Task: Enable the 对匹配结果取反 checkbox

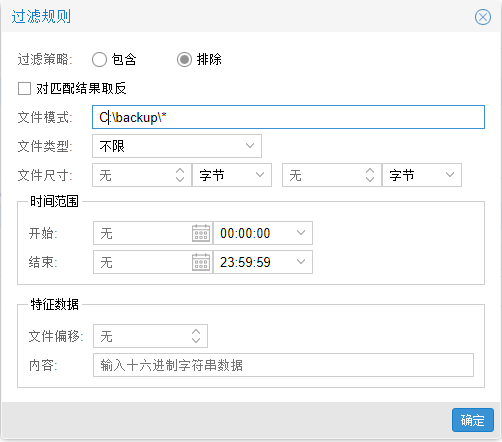Action: coord(24,89)
